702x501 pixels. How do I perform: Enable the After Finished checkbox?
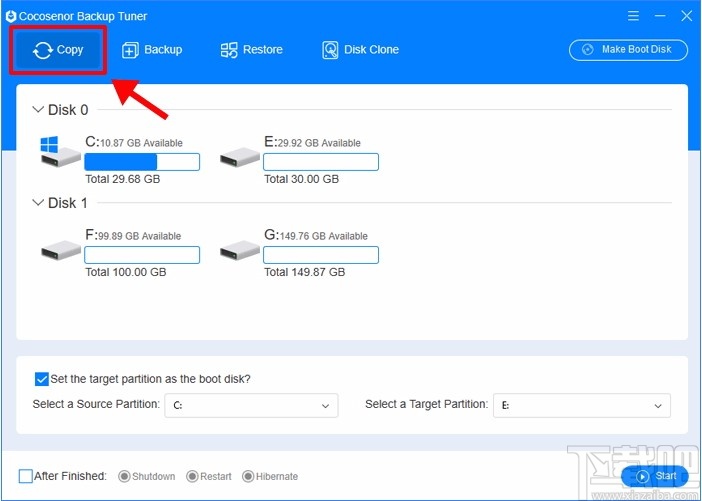26,476
